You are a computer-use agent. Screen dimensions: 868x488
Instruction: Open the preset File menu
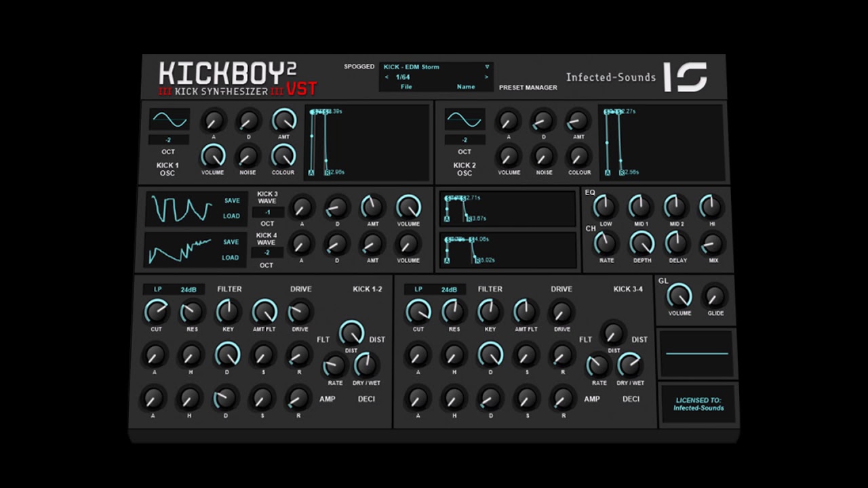point(406,87)
